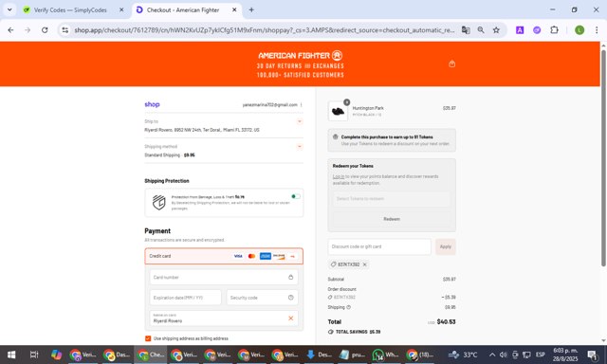The width and height of the screenshot is (607, 364).
Task: Go back to previous page in browser
Action: 10,29
